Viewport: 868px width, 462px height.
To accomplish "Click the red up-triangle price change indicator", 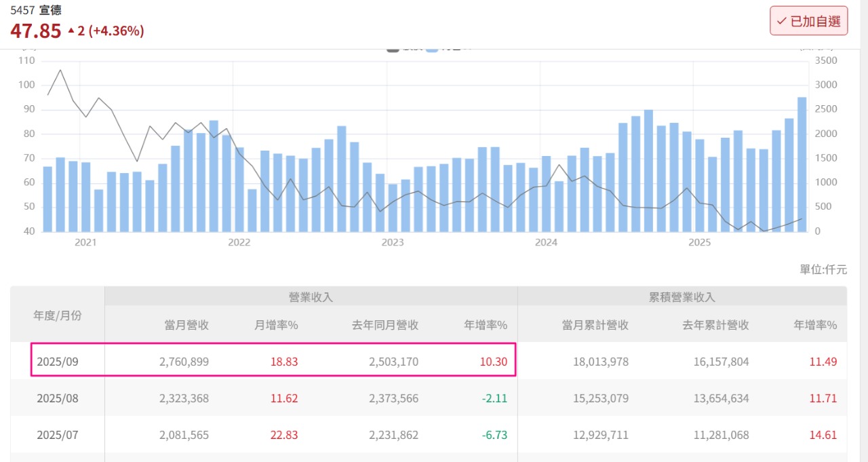I will (71, 31).
